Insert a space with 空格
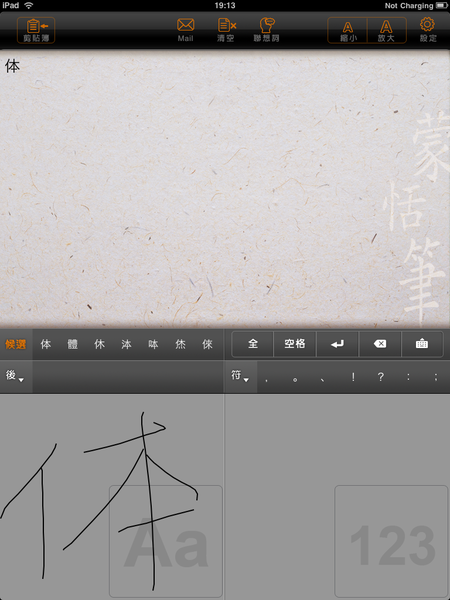This screenshot has height=600, width=450. coord(295,344)
